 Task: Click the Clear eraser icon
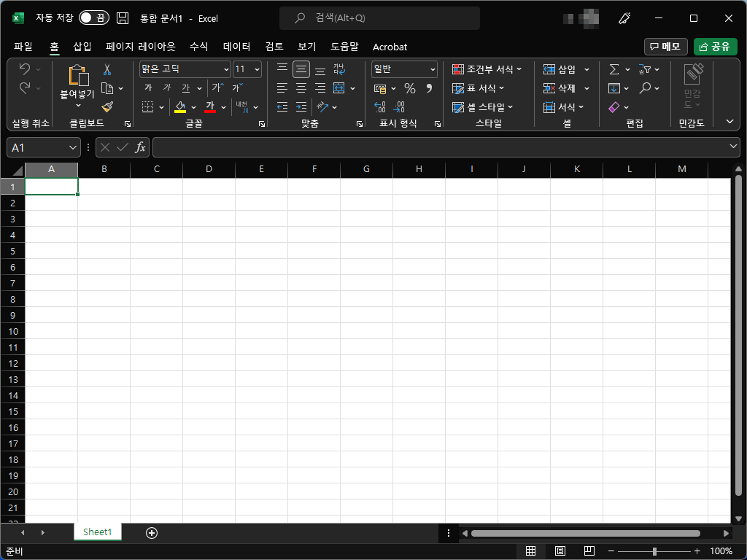[614, 107]
